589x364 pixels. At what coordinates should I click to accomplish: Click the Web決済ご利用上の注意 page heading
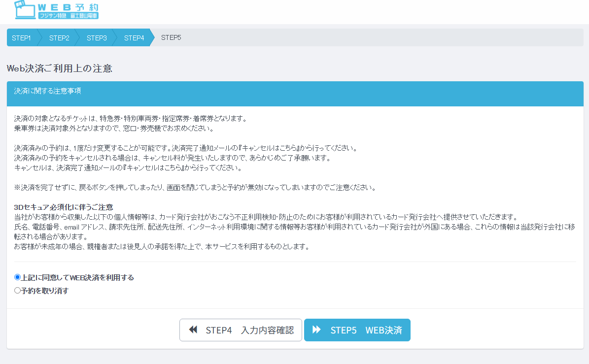coord(60,68)
